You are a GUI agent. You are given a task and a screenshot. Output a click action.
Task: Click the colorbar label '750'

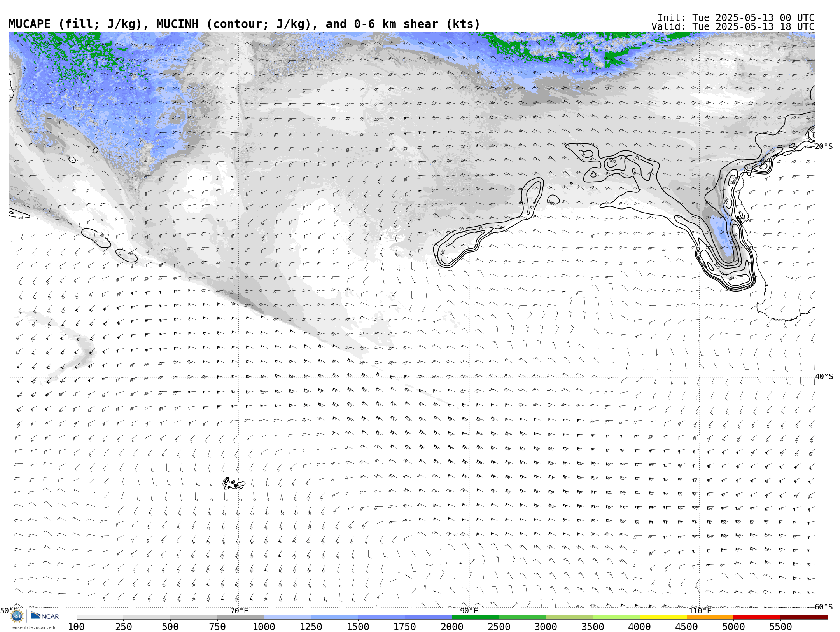pyautogui.click(x=217, y=627)
